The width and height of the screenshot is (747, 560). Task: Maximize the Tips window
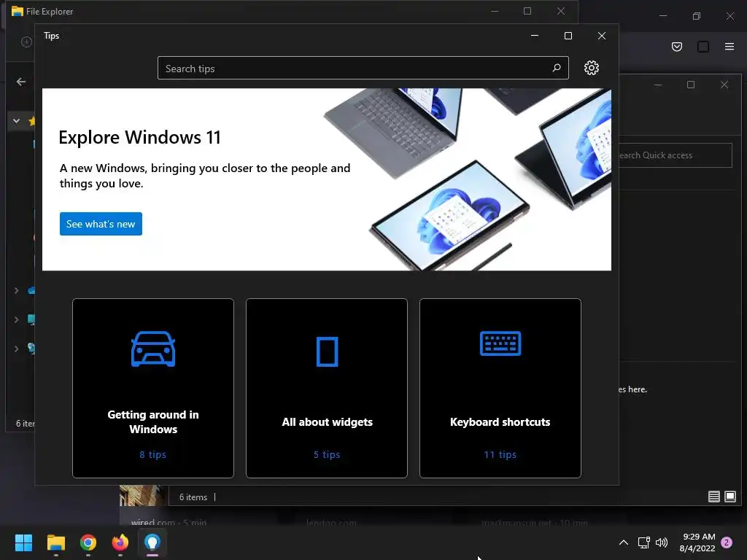click(x=568, y=36)
